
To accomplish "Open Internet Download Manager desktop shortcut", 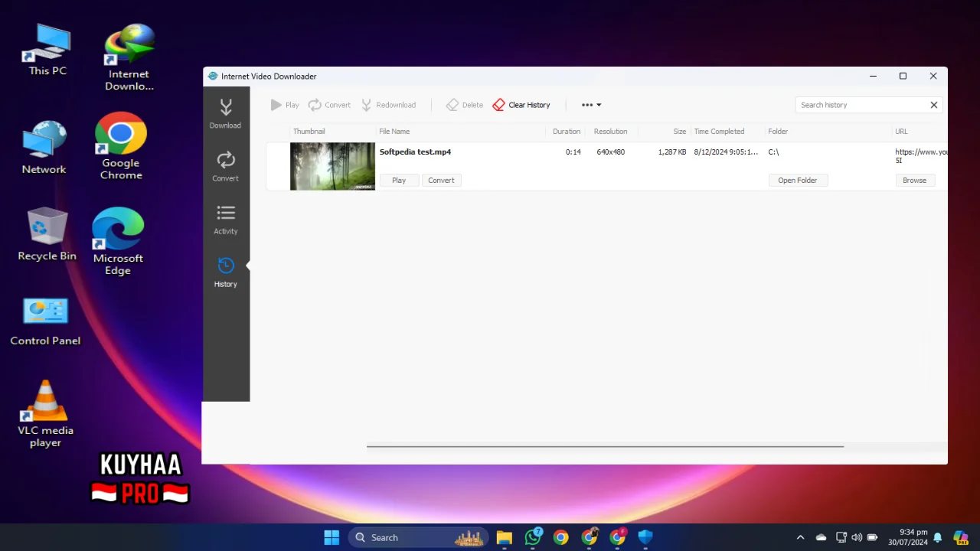I will 129,57.
